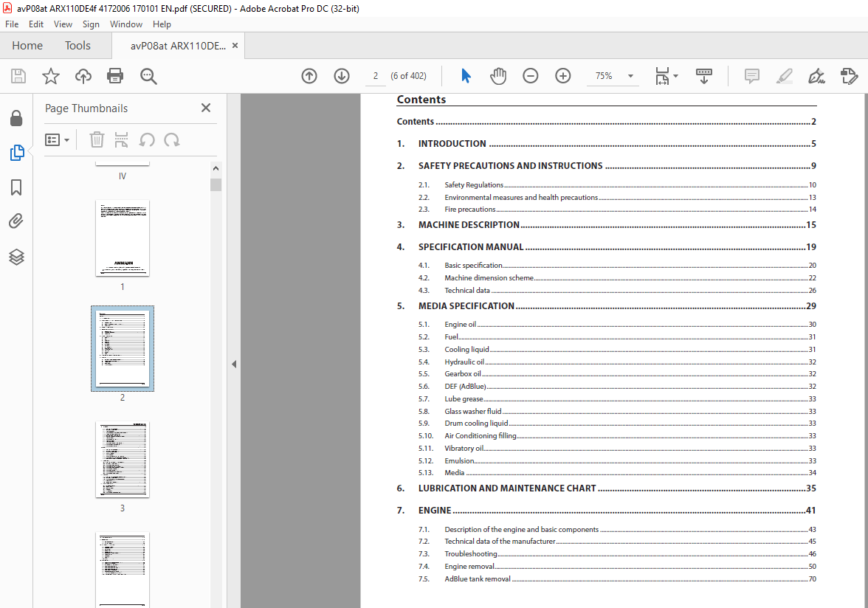Viewport: 868px width, 608px height.
Task: Open the Sign document pen tool
Action: coord(816,76)
